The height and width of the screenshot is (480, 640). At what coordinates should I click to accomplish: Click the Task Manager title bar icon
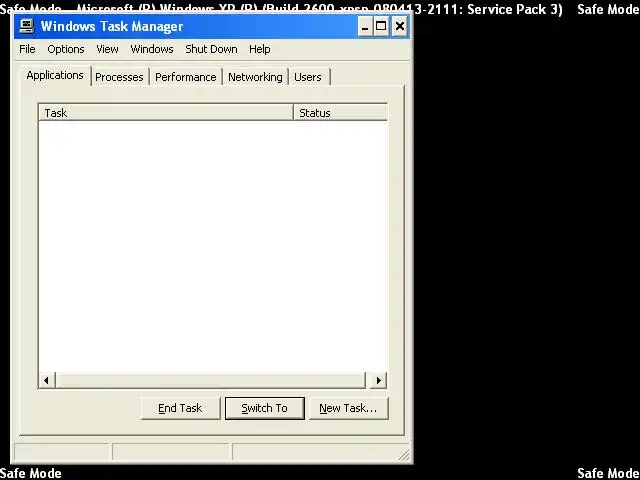coord(27,27)
